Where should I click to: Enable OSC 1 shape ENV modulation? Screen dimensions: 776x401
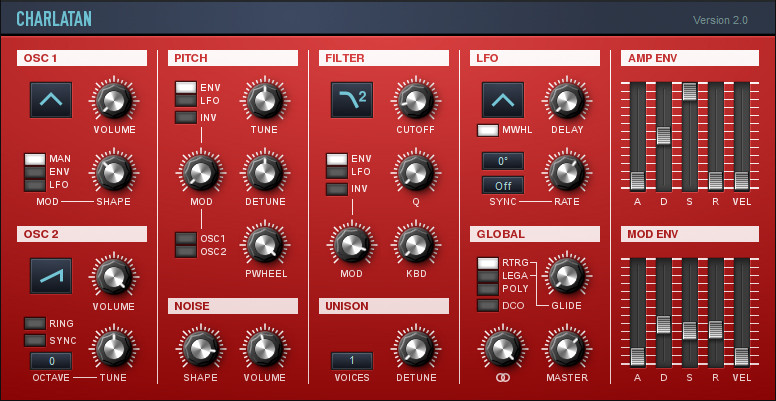point(35,172)
